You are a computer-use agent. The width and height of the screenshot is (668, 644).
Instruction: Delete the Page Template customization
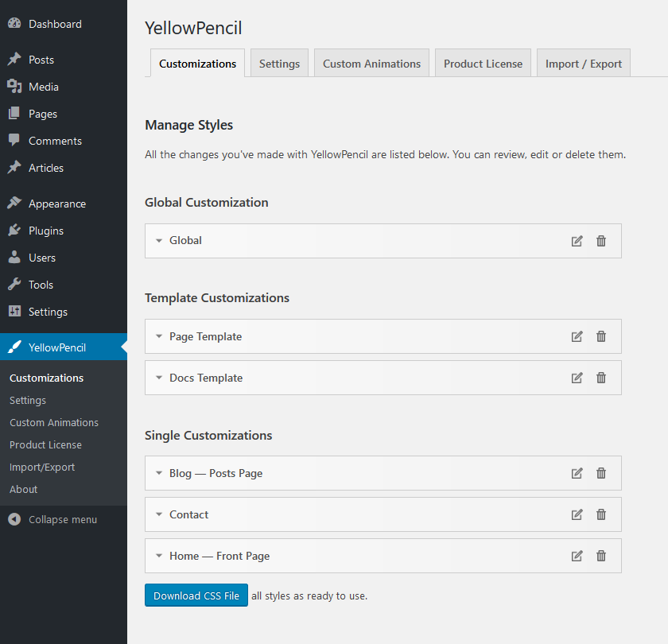pos(601,336)
